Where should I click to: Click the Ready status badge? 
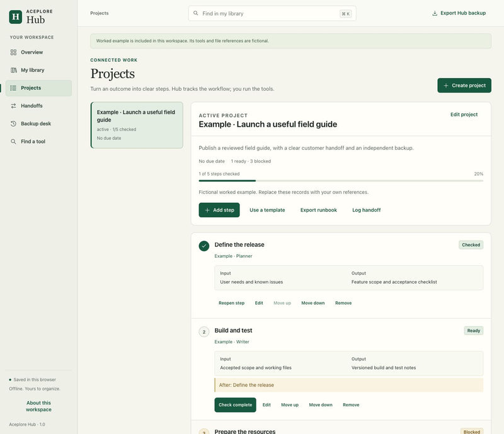click(474, 331)
